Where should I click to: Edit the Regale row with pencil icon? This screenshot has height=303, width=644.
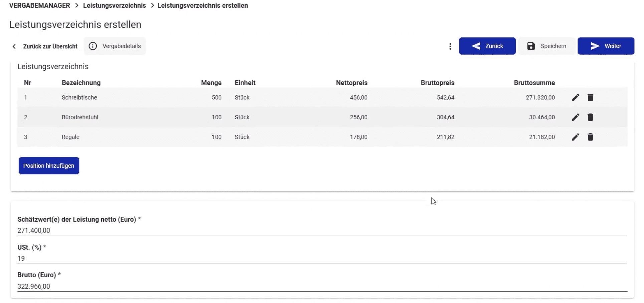click(575, 137)
